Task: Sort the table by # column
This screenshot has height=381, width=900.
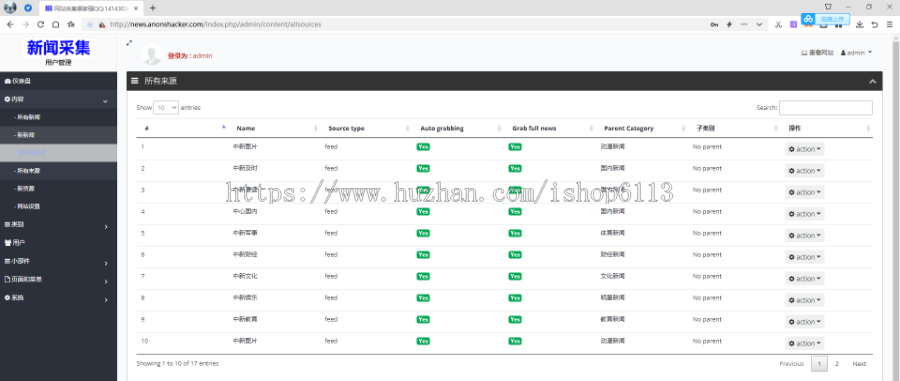Action: [182, 129]
